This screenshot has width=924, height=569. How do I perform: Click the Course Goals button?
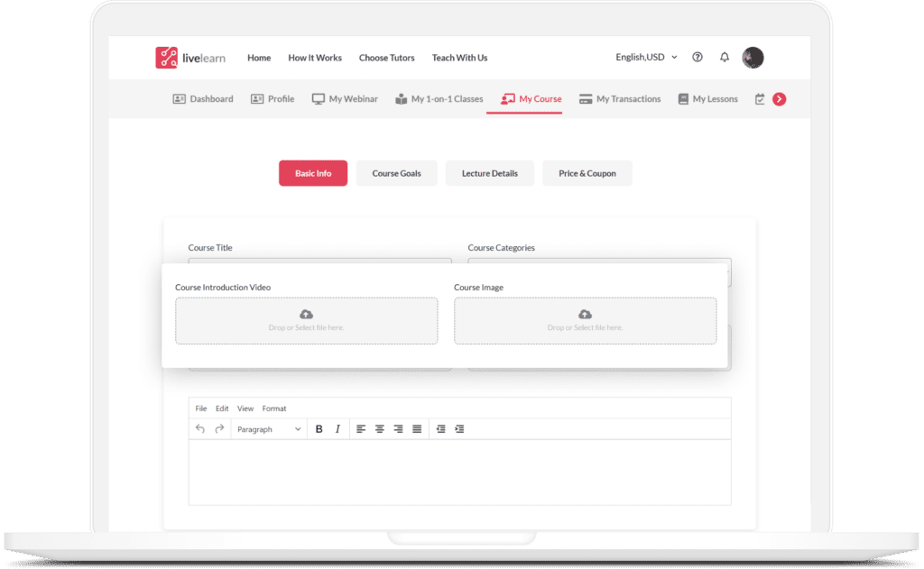click(396, 173)
